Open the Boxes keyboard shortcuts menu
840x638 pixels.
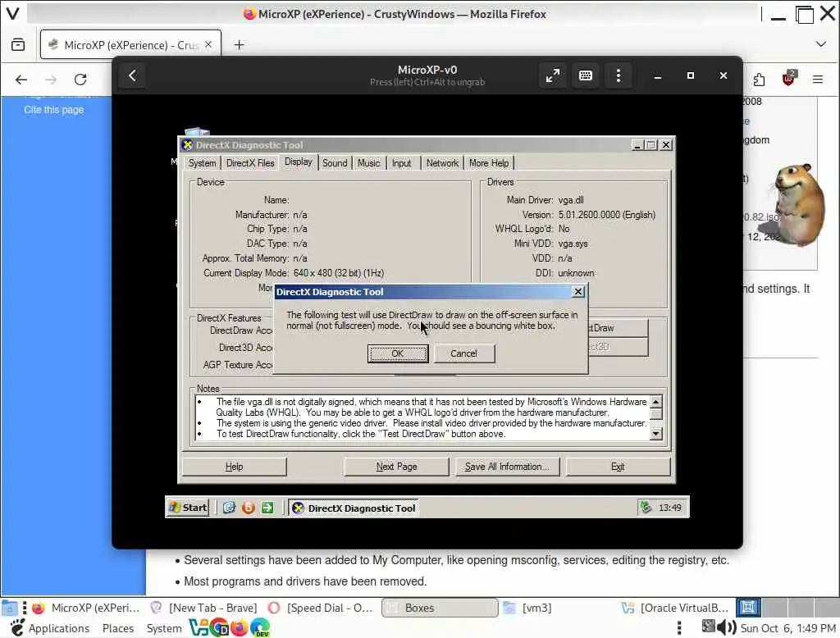click(586, 75)
